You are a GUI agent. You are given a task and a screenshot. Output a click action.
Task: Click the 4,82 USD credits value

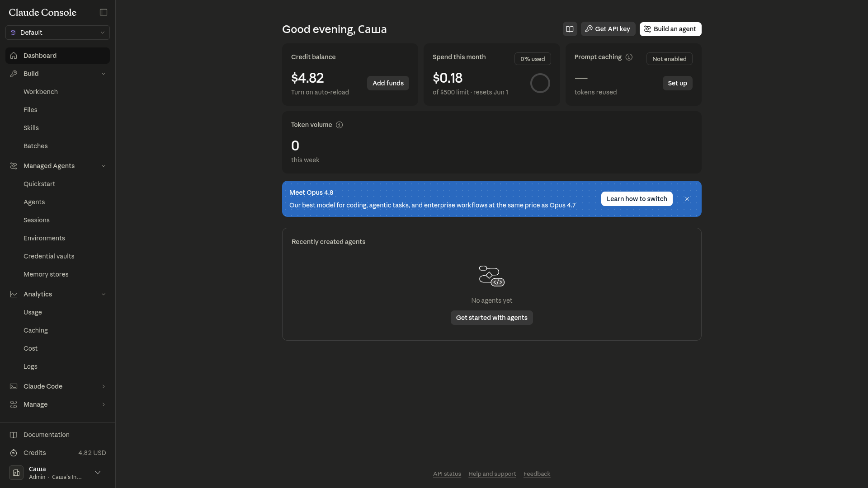[92, 453]
